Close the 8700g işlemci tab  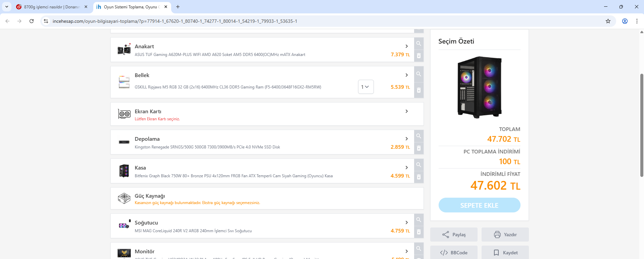[86, 7]
